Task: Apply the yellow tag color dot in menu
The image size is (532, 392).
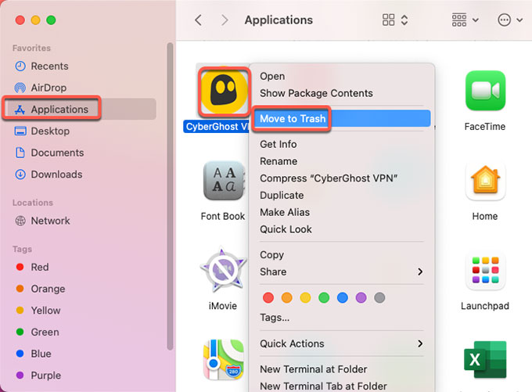Action: point(305,297)
